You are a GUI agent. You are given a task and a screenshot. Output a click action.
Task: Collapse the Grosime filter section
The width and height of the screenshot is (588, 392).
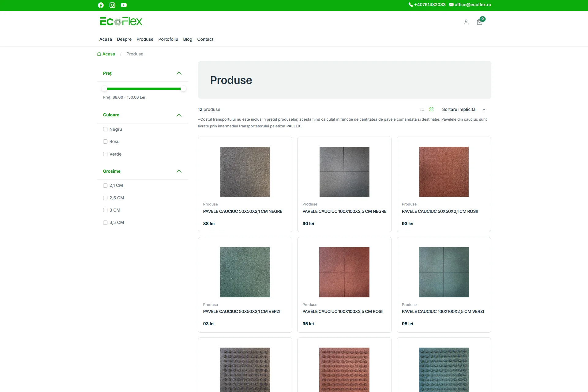click(x=179, y=171)
